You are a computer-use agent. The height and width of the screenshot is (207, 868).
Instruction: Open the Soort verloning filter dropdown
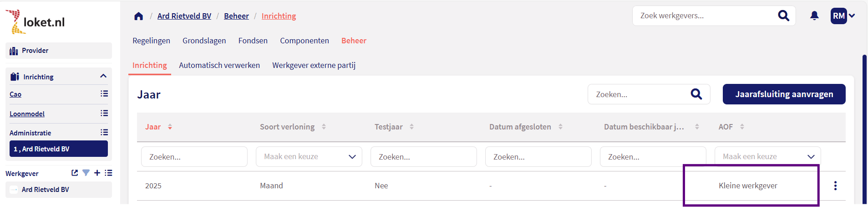pyautogui.click(x=309, y=157)
